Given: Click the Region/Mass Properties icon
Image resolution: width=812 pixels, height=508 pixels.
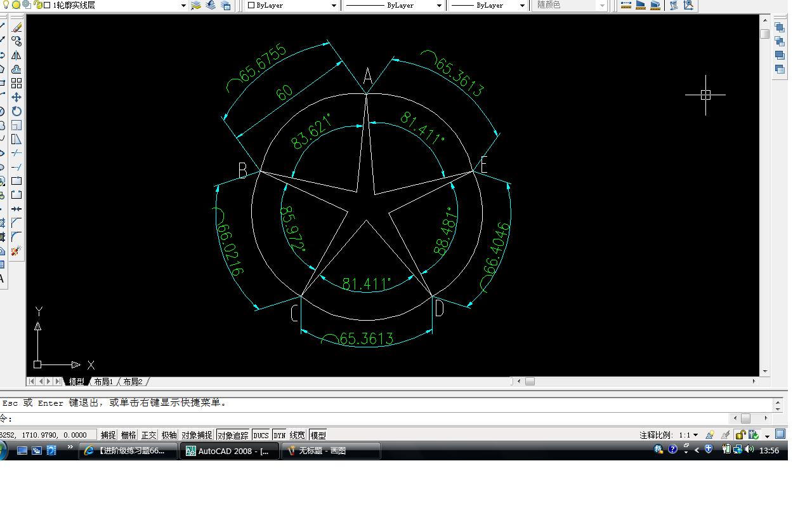Looking at the screenshot, I should (655, 5).
